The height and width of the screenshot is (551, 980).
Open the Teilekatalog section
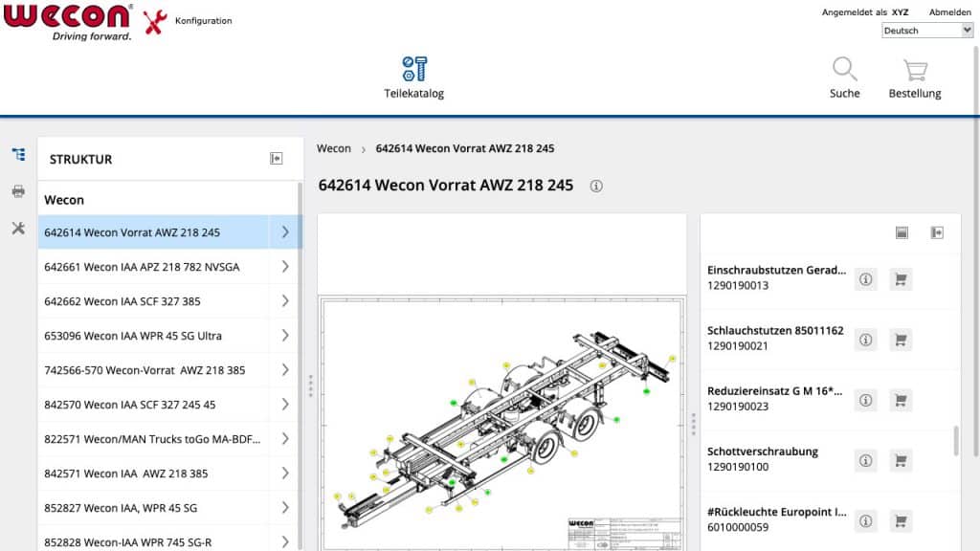click(413, 77)
